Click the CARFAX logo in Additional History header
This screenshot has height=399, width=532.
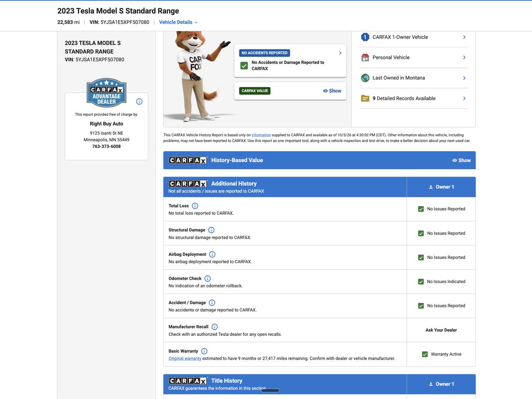tap(187, 184)
